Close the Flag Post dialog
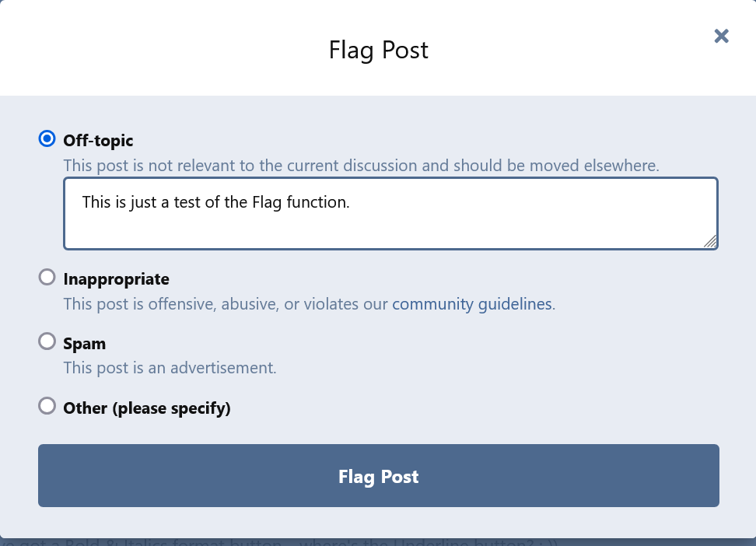Image resolution: width=756 pixels, height=546 pixels. click(721, 37)
